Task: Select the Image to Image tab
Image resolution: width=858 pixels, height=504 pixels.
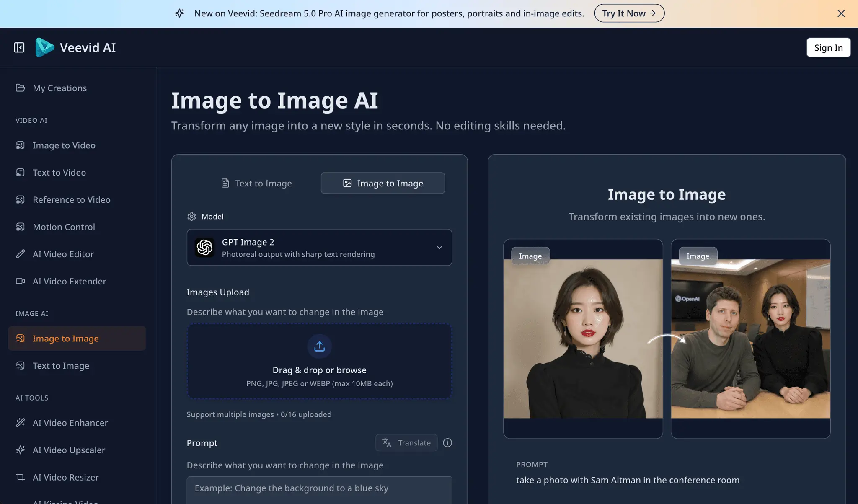Action: [x=383, y=183]
